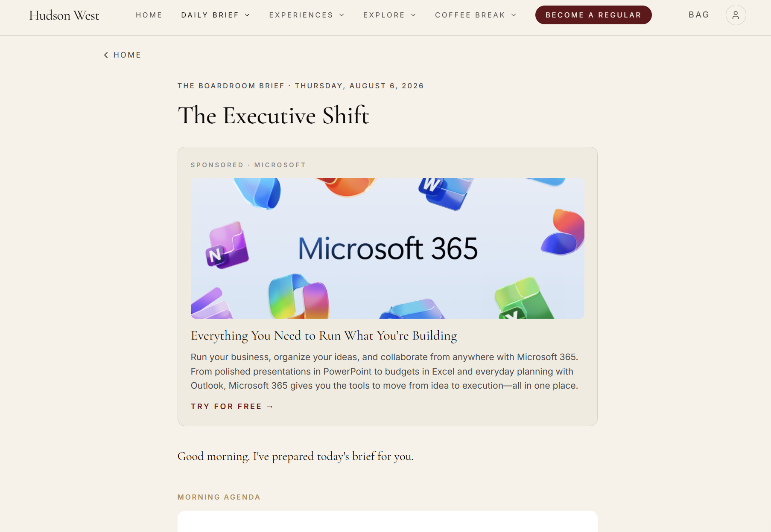771x532 pixels.
Task: Click the back chevron beside HOME breadcrumb
Action: click(106, 55)
